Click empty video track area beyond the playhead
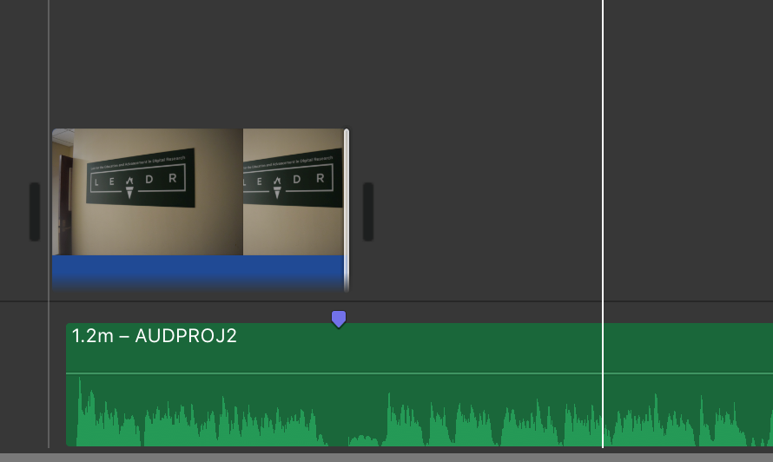The width and height of the screenshot is (773, 462). [688, 210]
